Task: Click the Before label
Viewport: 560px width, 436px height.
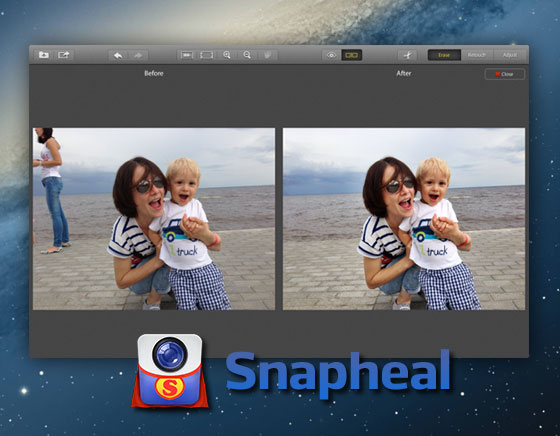Action: pyautogui.click(x=154, y=73)
